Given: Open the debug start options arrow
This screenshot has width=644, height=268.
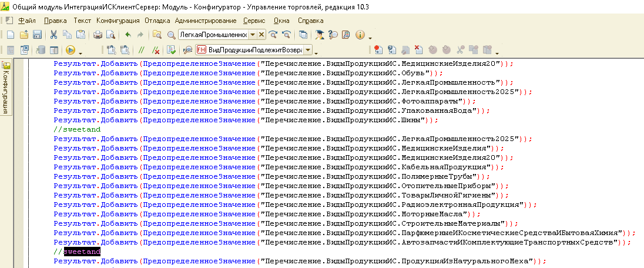Looking at the screenshot, I should [80, 53].
